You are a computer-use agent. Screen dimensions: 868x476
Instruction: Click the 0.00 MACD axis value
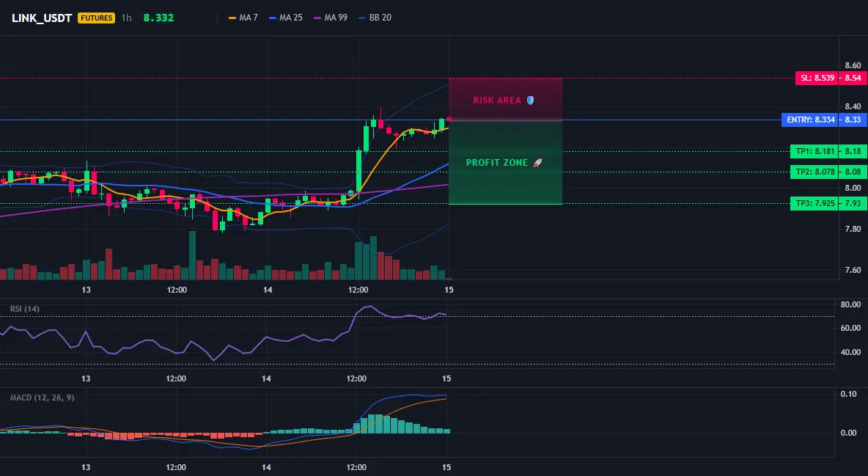click(x=848, y=433)
